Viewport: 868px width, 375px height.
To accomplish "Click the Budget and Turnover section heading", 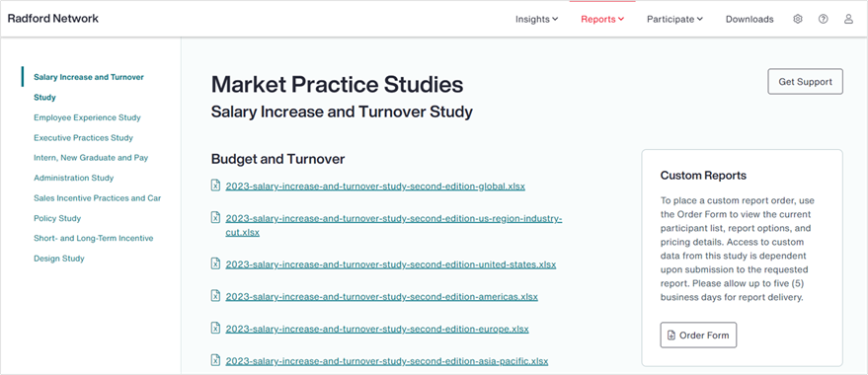I will coord(277,159).
